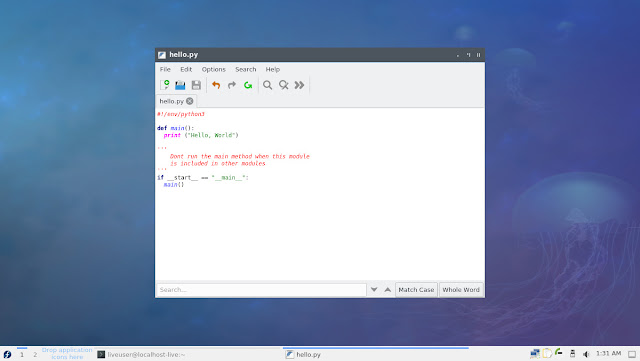Click the 'is included in other modules' comment

[x=218, y=163]
